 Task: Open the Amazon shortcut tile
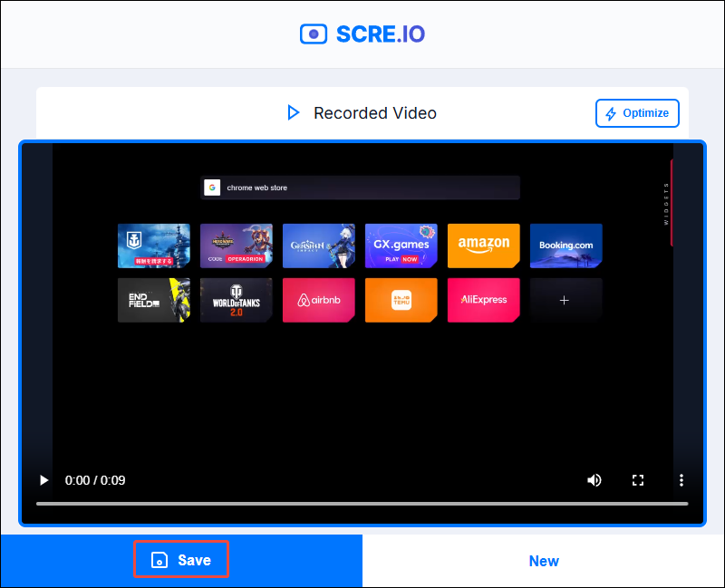coord(483,246)
